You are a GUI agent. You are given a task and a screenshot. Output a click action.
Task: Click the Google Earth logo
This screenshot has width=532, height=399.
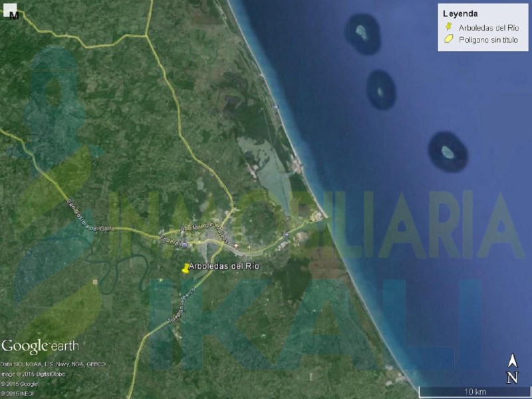click(x=40, y=346)
